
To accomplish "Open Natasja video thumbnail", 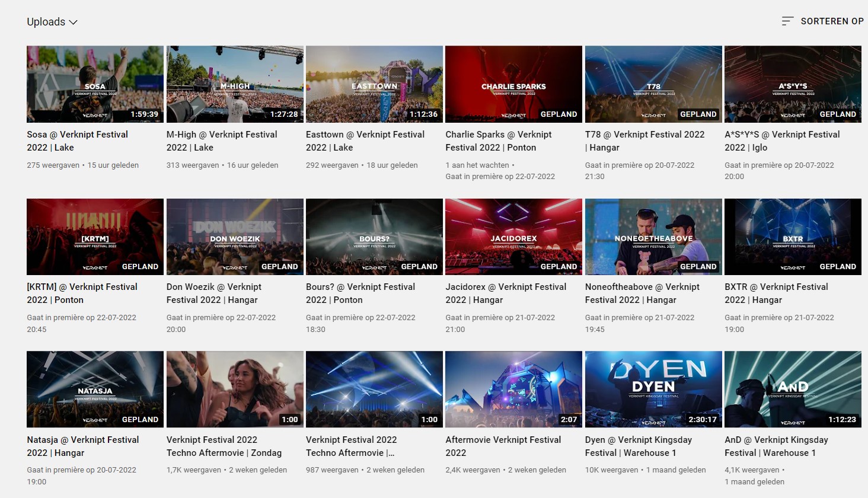I will pyautogui.click(x=95, y=389).
